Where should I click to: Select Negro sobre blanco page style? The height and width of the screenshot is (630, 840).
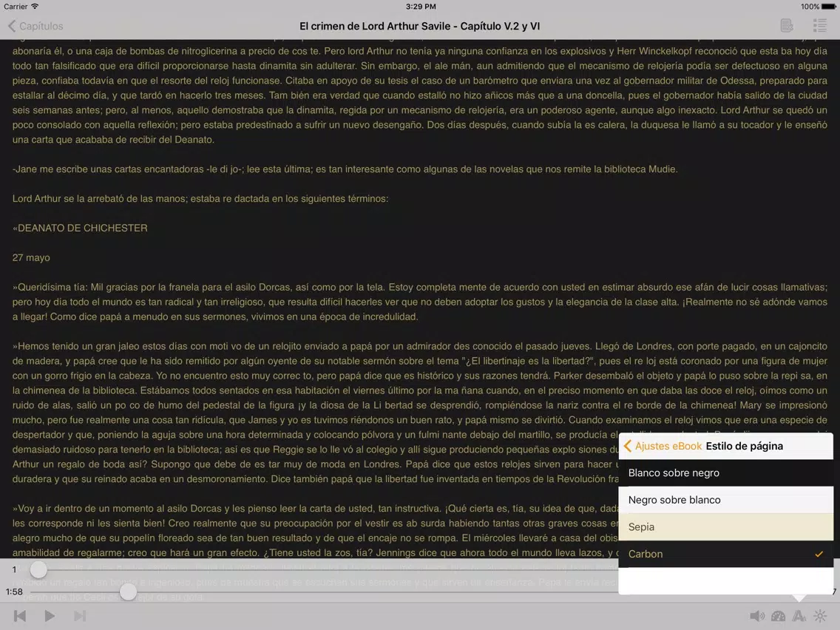[x=725, y=500]
